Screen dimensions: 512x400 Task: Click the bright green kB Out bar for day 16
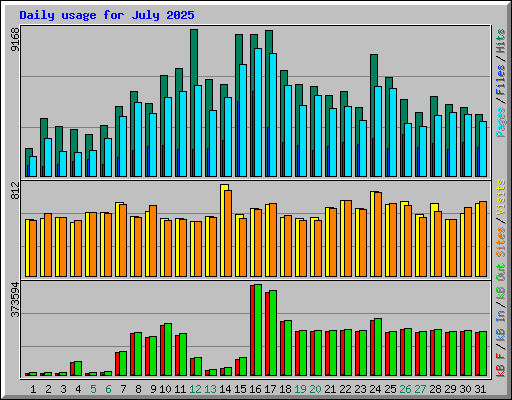pyautogui.click(x=258, y=330)
